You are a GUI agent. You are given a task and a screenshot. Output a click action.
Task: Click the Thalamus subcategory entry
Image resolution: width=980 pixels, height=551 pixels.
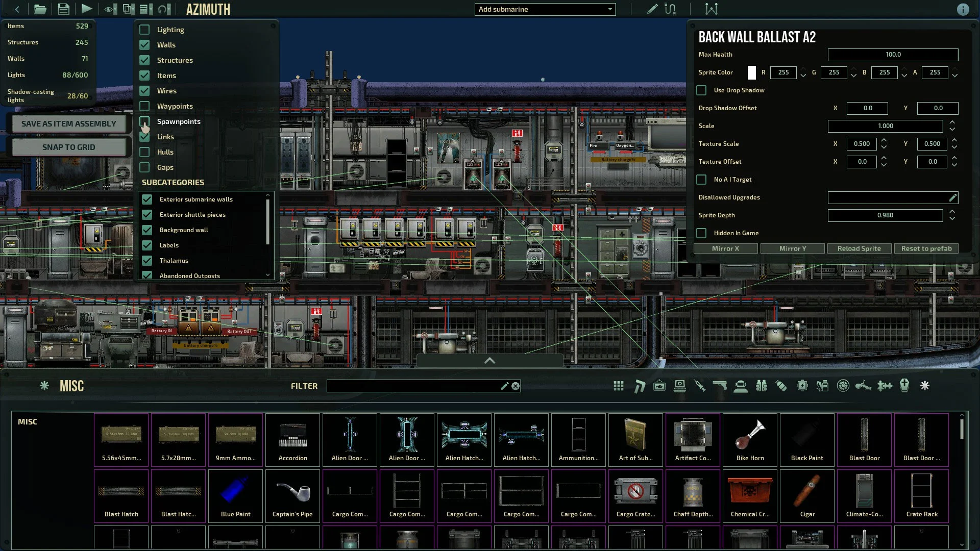(174, 260)
